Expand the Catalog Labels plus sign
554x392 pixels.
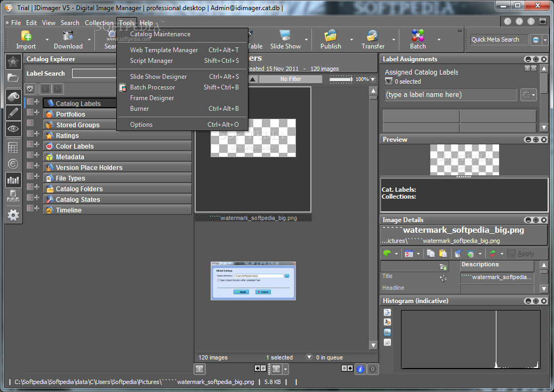pos(37,102)
